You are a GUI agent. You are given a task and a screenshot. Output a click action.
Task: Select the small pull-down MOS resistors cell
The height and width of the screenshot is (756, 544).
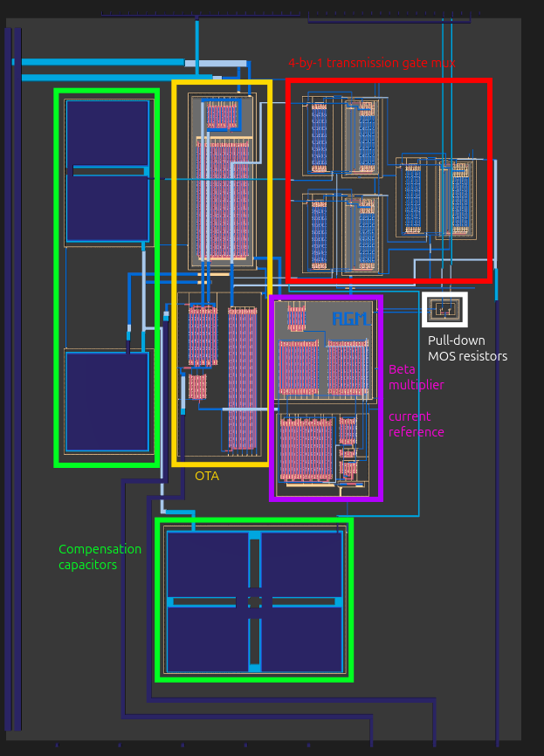click(444, 309)
